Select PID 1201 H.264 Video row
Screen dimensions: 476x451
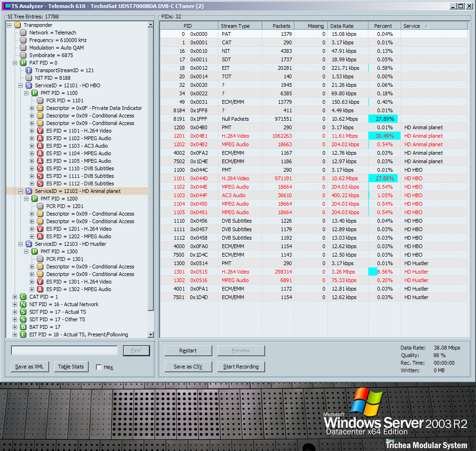click(x=314, y=136)
